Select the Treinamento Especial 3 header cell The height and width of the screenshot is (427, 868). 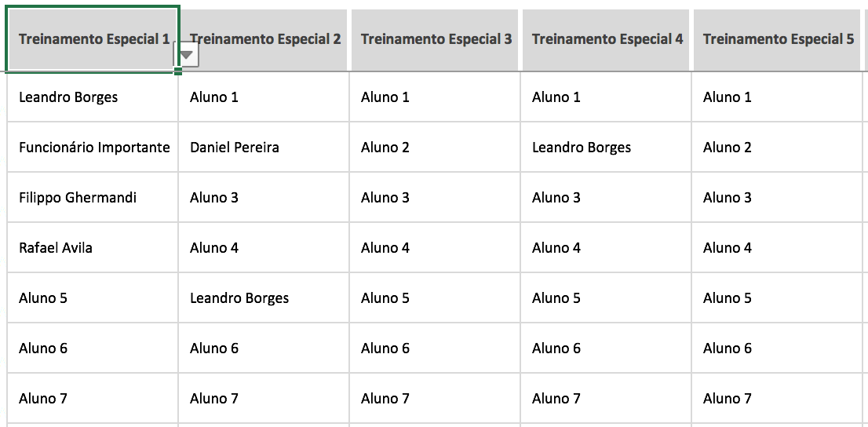pyautogui.click(x=435, y=40)
